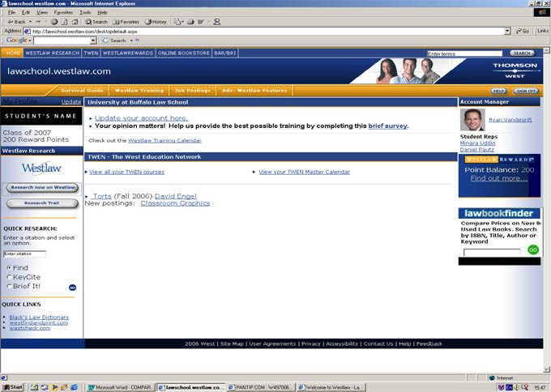Click the Messenger icon in toolbar
Image resolution: width=551 pixels, height=392 pixels.
point(217,22)
